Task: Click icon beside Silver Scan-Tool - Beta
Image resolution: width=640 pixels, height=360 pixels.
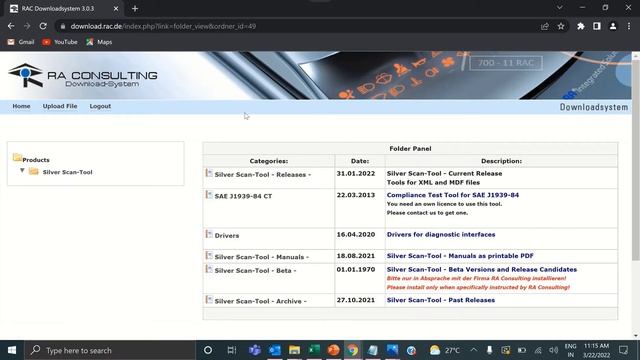Action: (x=209, y=269)
